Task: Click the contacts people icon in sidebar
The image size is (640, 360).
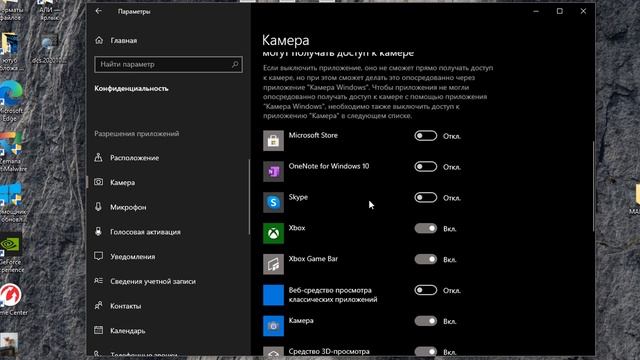Action: pyautogui.click(x=98, y=306)
